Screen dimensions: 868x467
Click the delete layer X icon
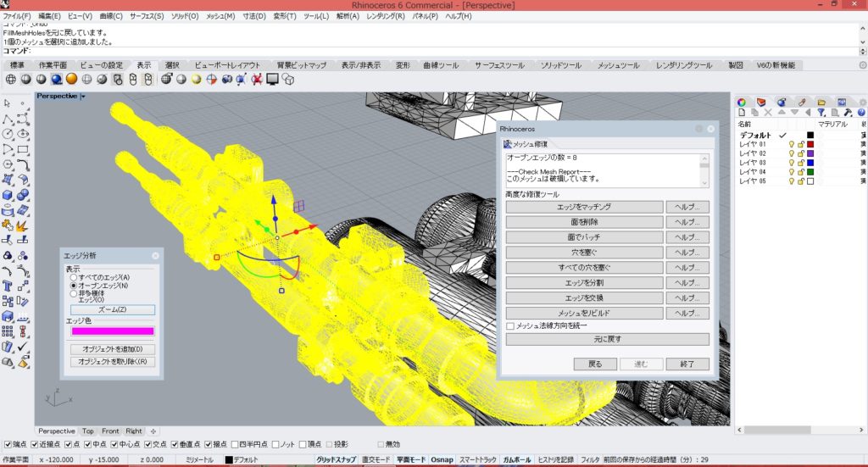click(768, 113)
